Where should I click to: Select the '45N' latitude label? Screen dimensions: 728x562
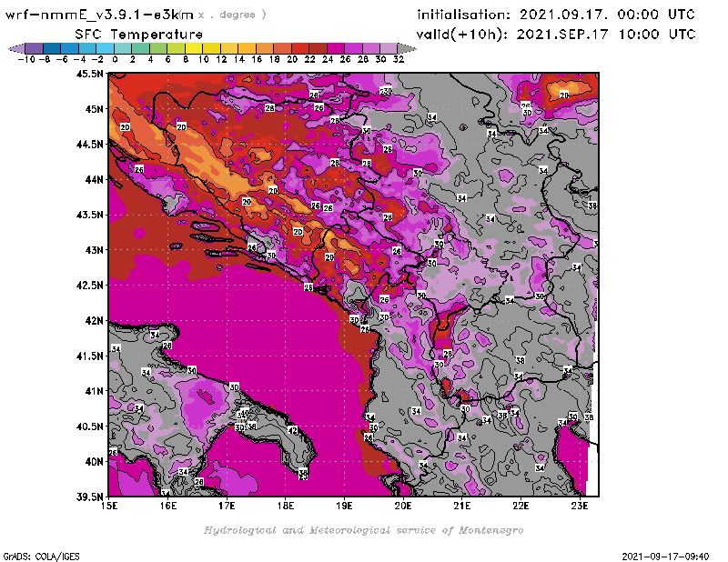tap(94, 109)
